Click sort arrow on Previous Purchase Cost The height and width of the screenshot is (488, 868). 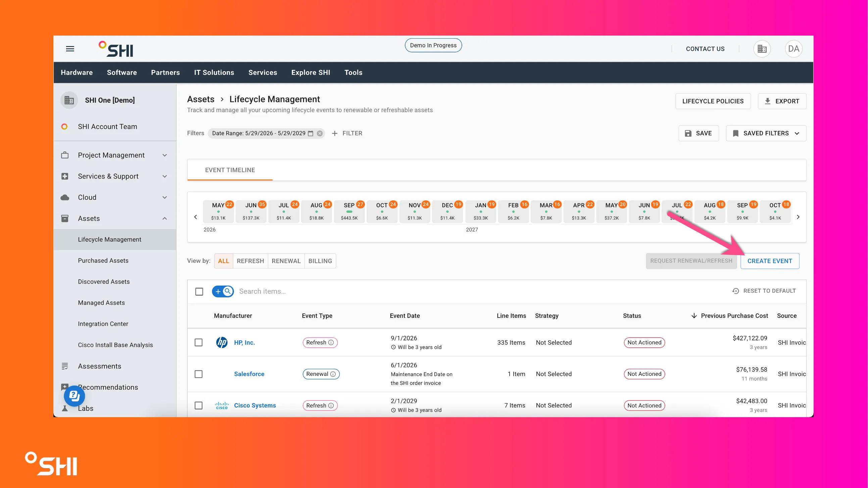pos(694,316)
